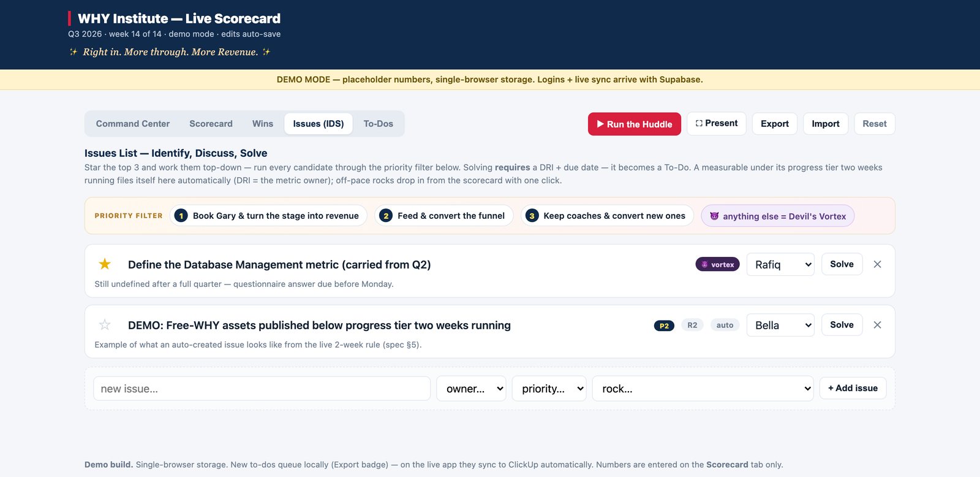This screenshot has width=980, height=477.
Task: Select the 'Keep coaches & convert new ones' chip
Action: pos(607,216)
